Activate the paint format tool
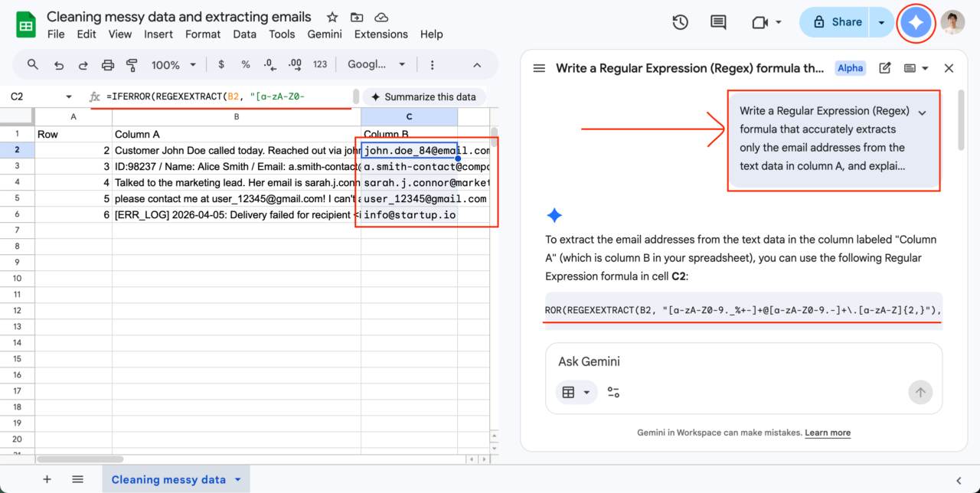 pos(132,65)
